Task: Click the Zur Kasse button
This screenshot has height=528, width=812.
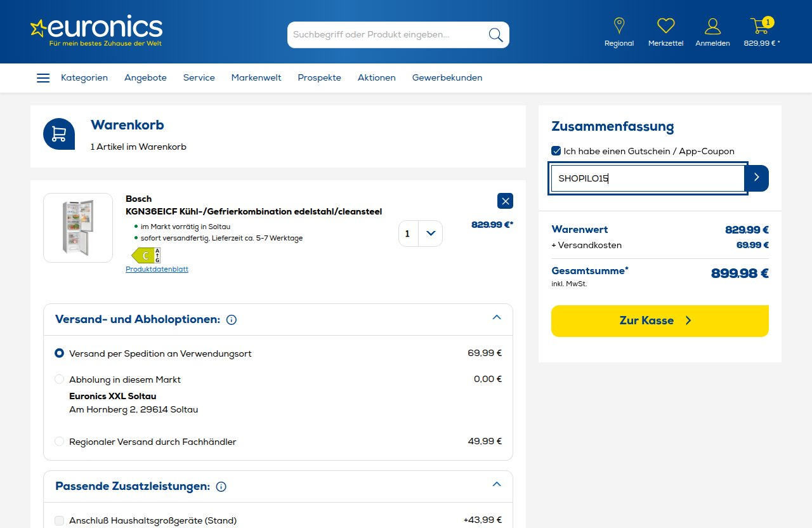Action: pyautogui.click(x=660, y=321)
